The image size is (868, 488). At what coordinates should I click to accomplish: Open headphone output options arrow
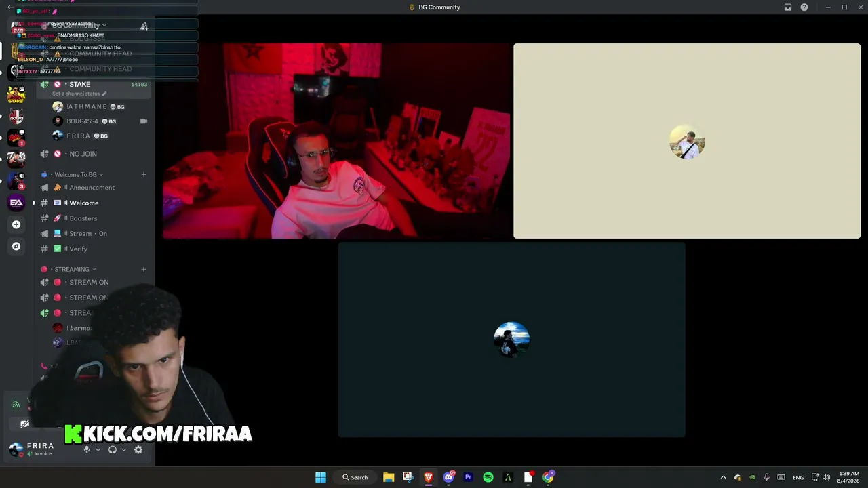[x=123, y=449]
